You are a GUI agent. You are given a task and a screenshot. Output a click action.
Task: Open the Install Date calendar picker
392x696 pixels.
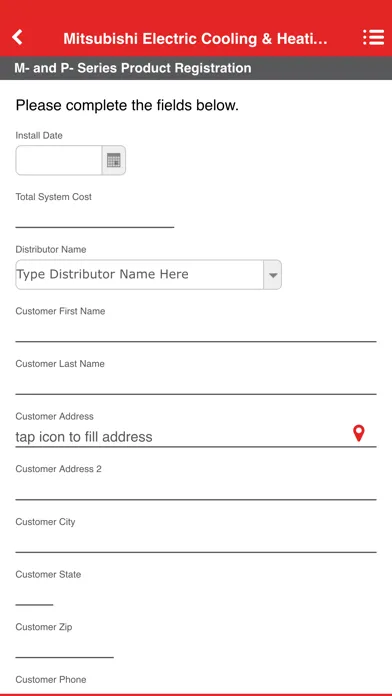point(114,160)
